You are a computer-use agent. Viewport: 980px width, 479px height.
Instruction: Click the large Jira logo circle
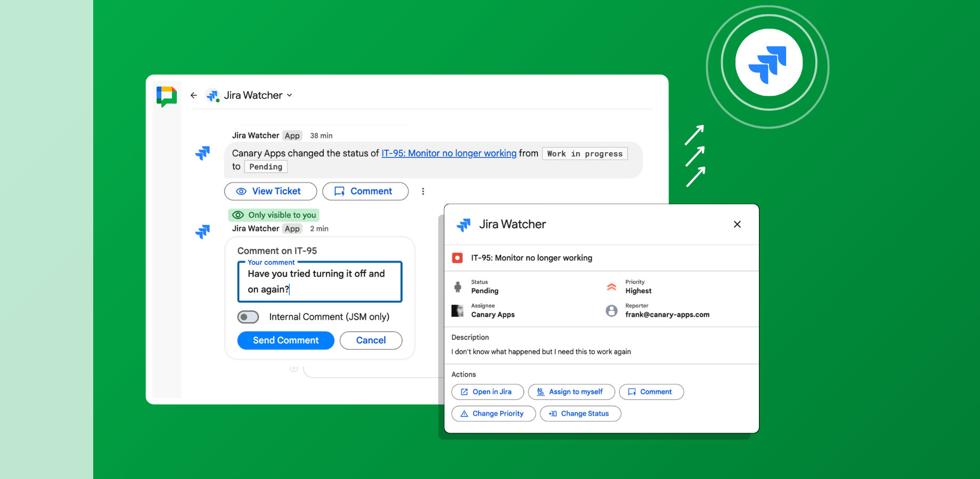(x=769, y=63)
